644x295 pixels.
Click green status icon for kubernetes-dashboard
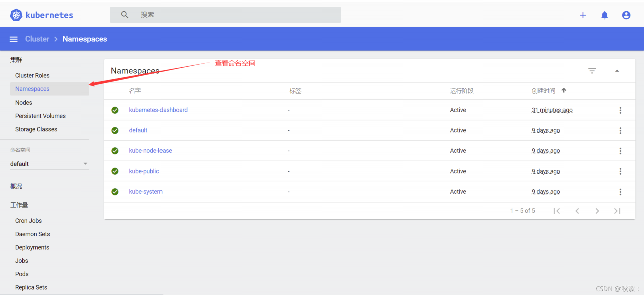pos(115,110)
